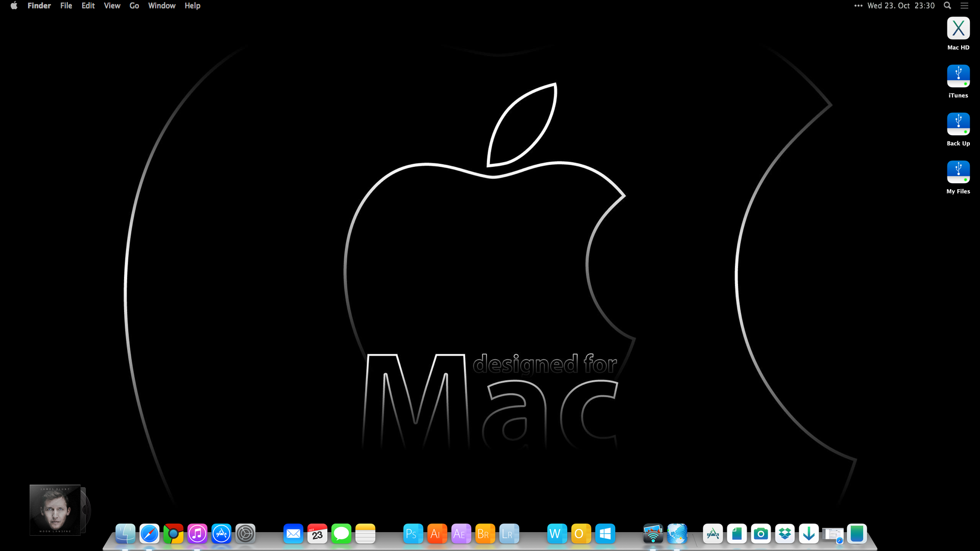Screen dimensions: 980x551
Task: Click the date and time clock
Action: point(901,6)
